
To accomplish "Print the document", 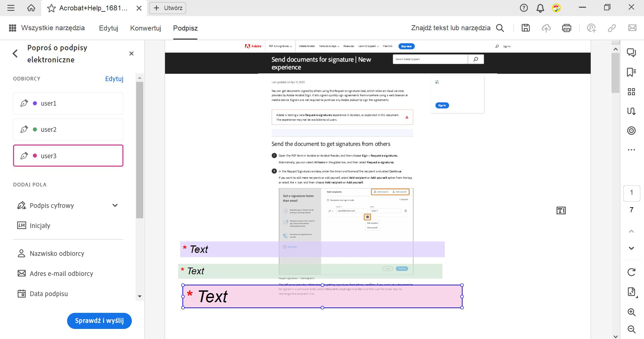I will pyautogui.click(x=567, y=28).
